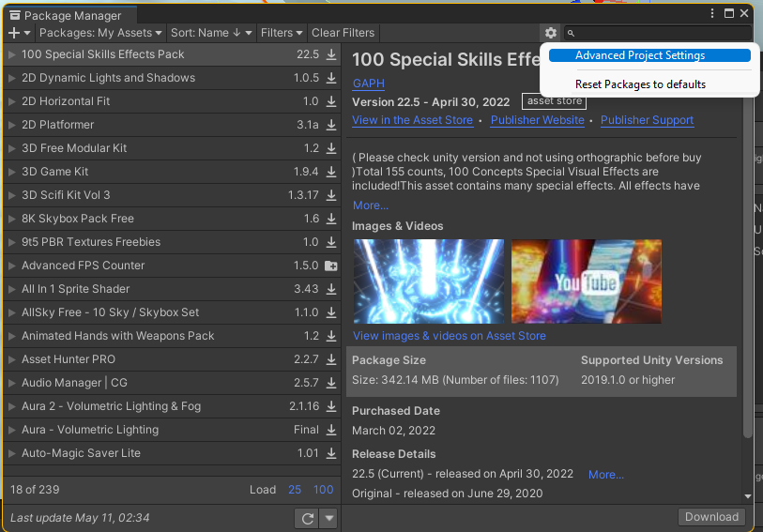Open the settings gear menu
The image size is (763, 532).
pos(550,33)
